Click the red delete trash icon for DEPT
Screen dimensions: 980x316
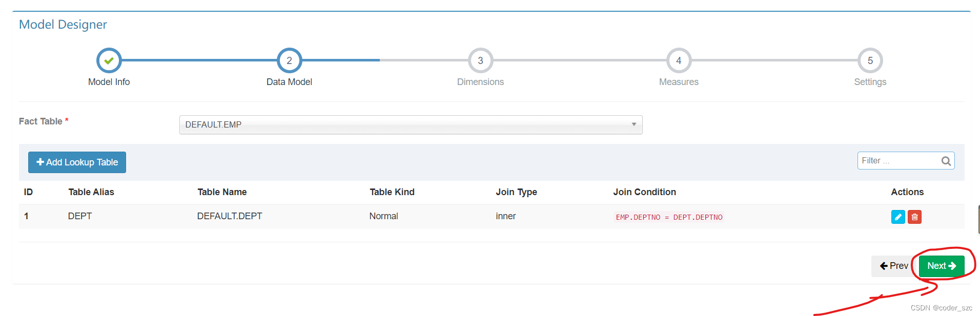coord(914,217)
